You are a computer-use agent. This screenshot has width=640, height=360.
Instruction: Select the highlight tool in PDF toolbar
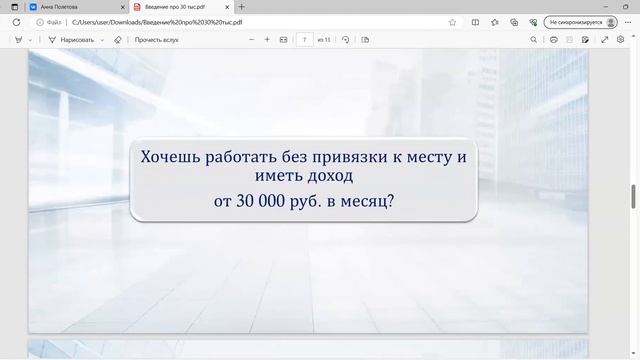19,40
